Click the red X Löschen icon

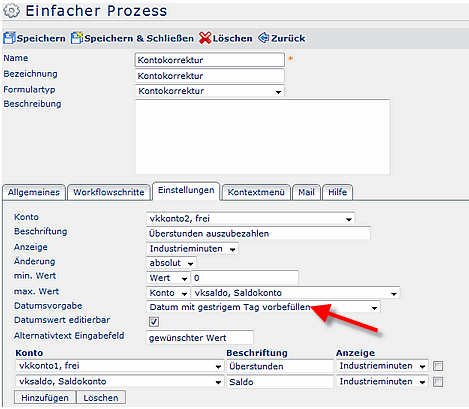205,38
